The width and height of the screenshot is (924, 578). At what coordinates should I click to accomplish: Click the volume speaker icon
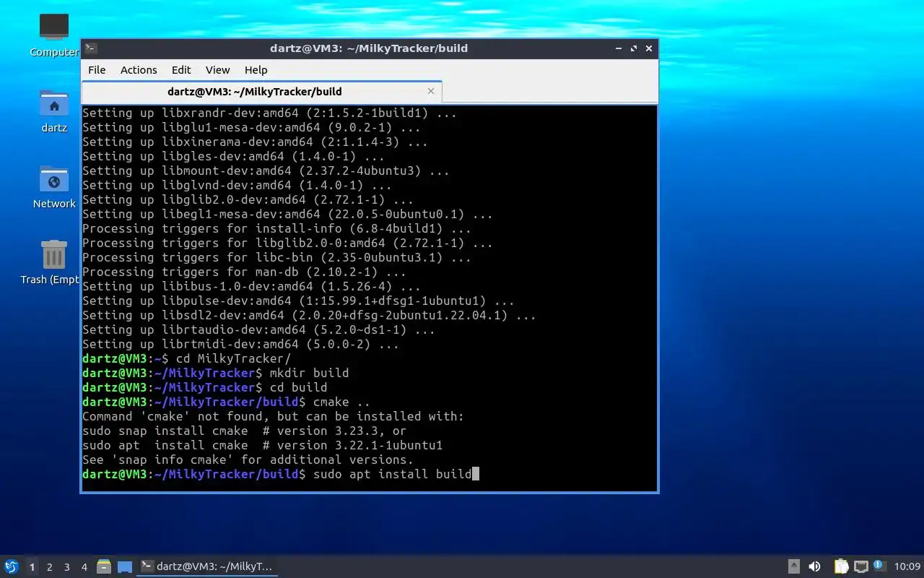(x=814, y=566)
